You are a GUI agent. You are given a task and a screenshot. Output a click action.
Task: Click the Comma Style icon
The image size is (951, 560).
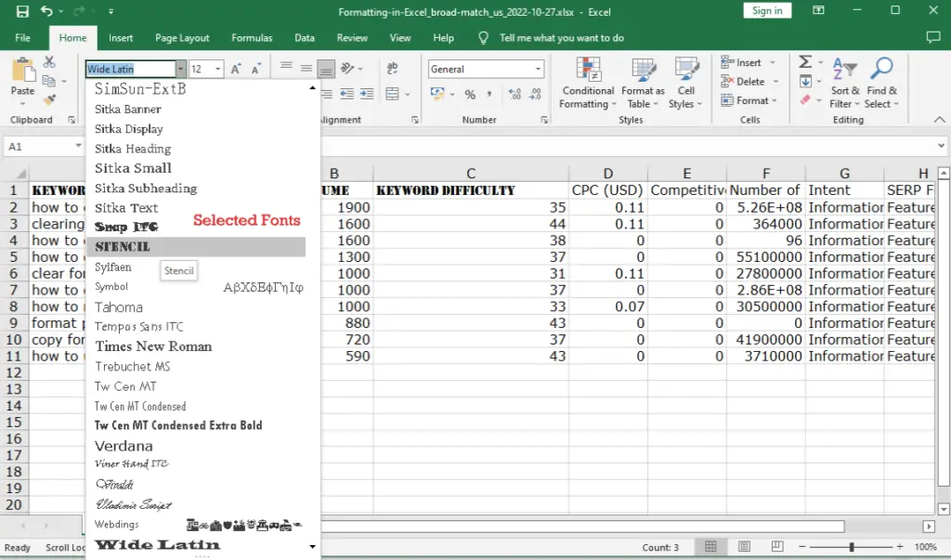(x=490, y=95)
